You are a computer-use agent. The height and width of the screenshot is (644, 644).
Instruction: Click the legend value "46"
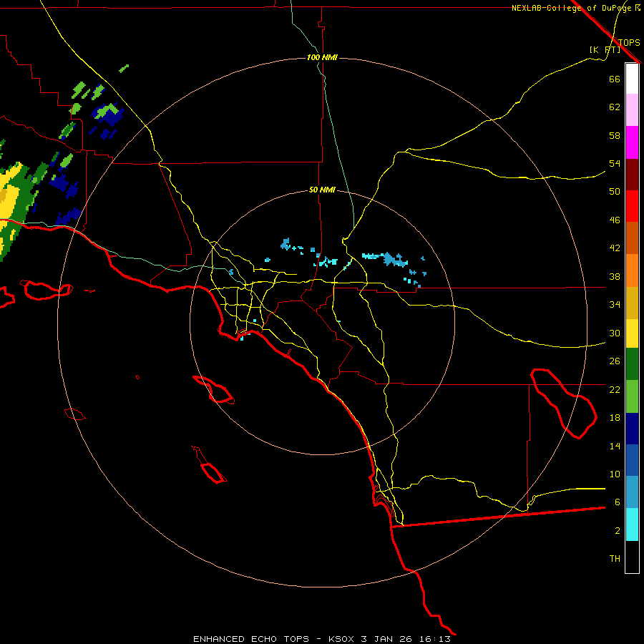[615, 220]
